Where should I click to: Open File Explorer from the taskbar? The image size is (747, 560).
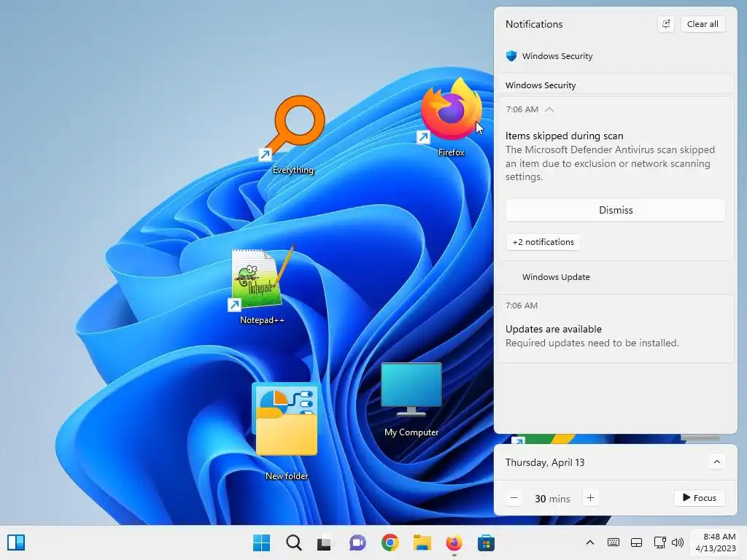click(x=422, y=542)
